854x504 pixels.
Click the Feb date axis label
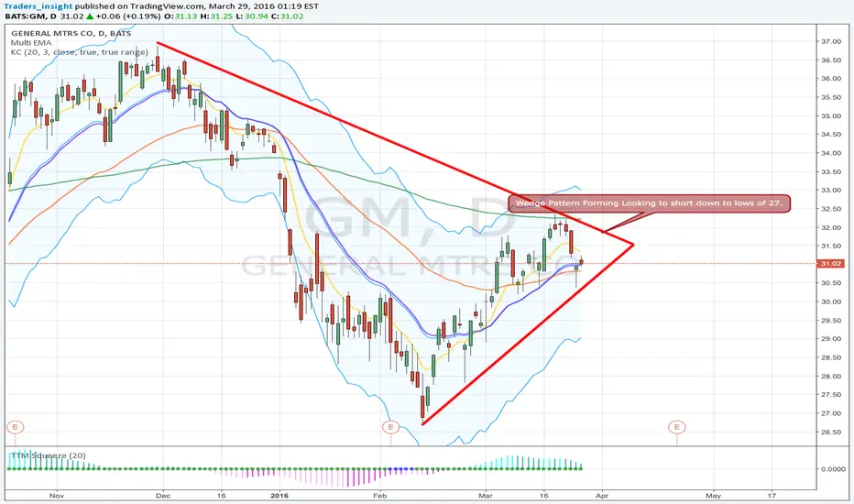(x=379, y=495)
